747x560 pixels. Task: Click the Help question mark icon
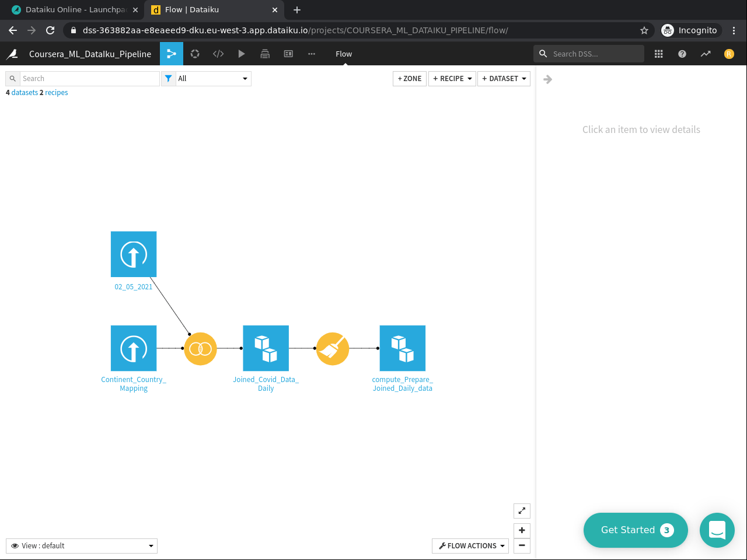click(682, 54)
